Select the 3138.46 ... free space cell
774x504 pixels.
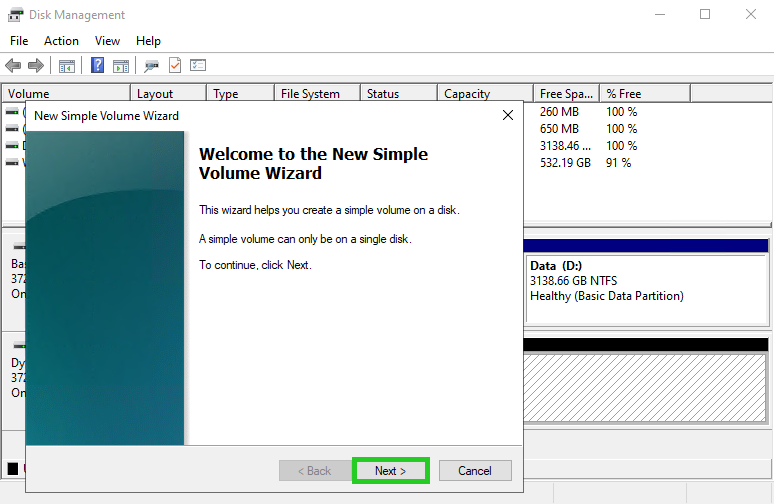click(565, 146)
